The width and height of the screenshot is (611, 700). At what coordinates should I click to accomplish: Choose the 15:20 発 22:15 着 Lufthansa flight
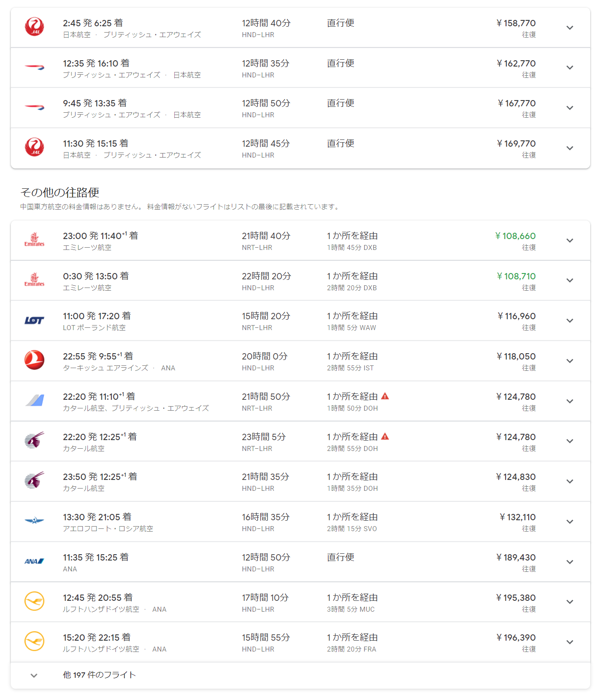tap(96, 638)
